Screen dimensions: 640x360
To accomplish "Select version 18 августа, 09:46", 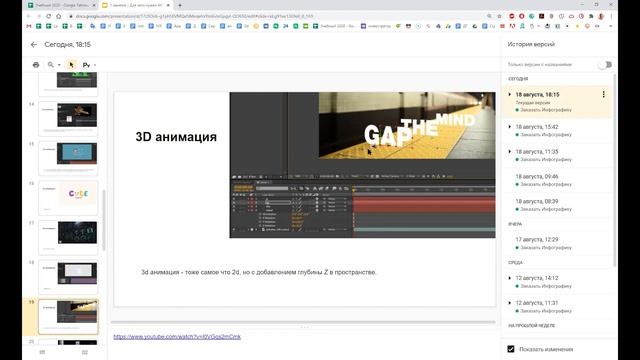I will (x=558, y=180).
